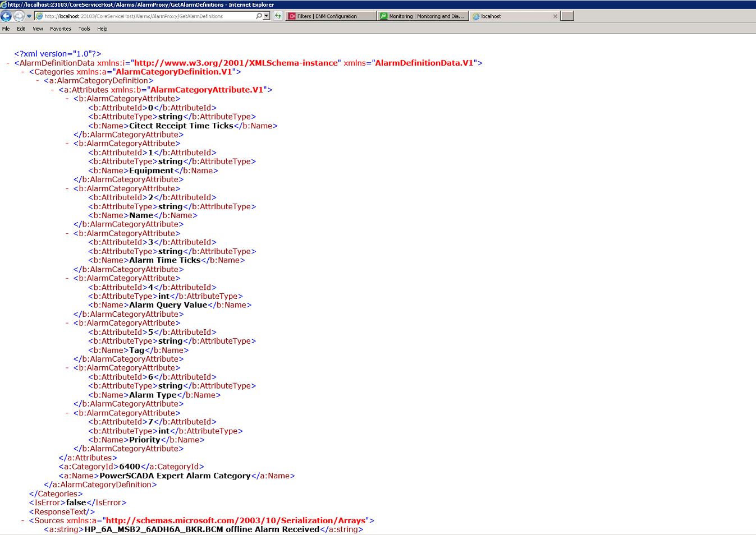Click the 'int' AttributeType for Priority
Viewport: 756px width, 535px height.
pos(164,431)
